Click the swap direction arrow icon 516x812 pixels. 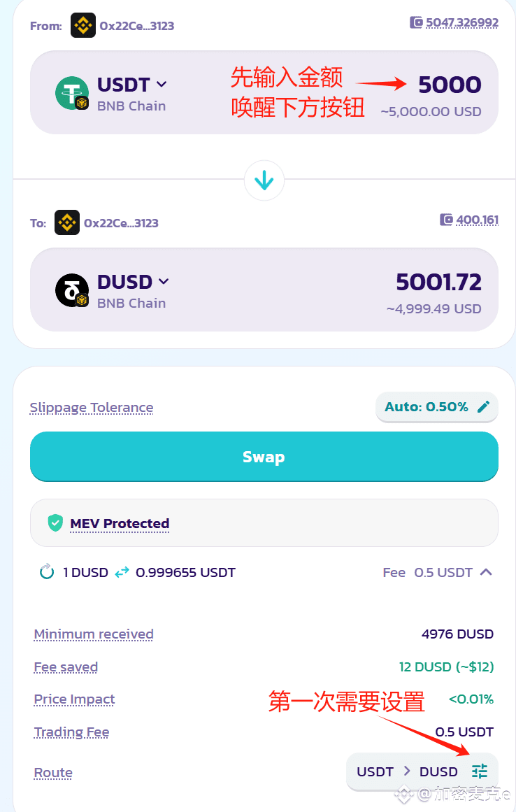264,181
